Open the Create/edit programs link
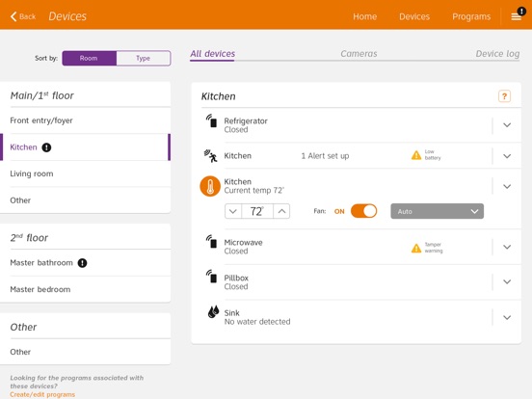Image resolution: width=532 pixels, height=399 pixels. 42,394
